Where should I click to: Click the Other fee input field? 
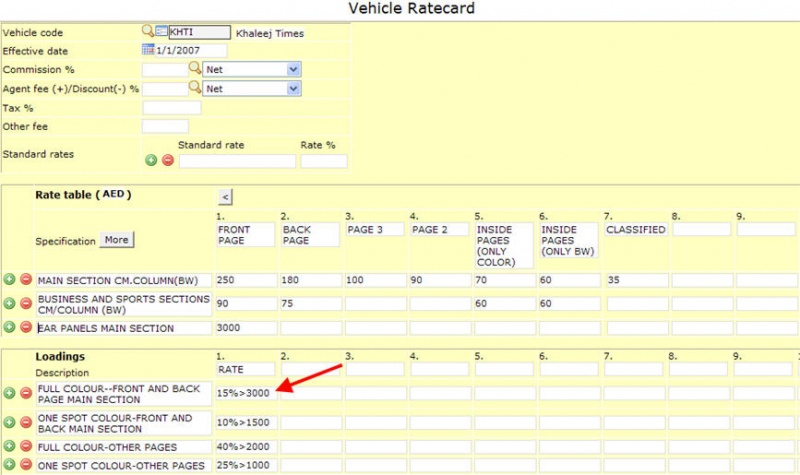tap(165, 126)
